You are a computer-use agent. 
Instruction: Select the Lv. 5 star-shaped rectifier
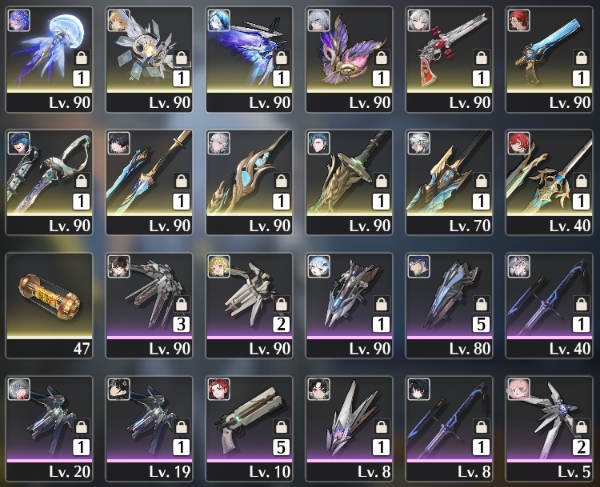pos(549,428)
